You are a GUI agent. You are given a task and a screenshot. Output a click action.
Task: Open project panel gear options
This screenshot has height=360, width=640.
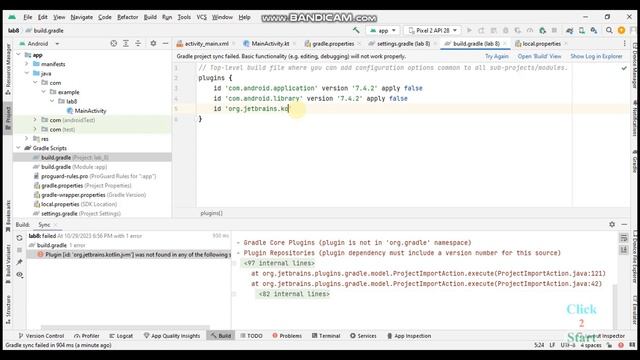(153, 43)
